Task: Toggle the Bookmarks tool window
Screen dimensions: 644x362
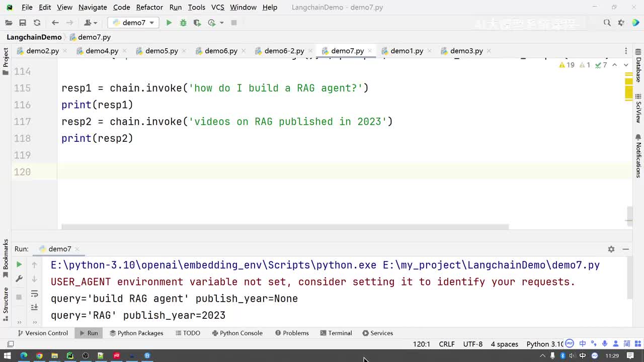Action: pyautogui.click(x=6, y=258)
